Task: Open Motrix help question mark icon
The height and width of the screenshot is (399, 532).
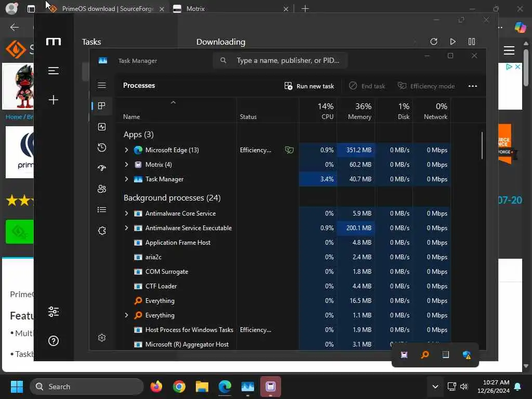Action: click(54, 341)
